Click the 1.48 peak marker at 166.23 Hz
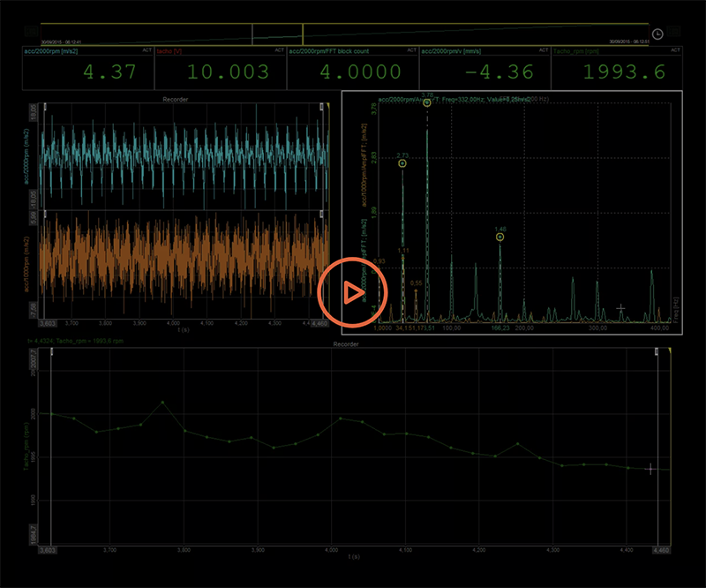The image size is (706, 588). click(500, 237)
